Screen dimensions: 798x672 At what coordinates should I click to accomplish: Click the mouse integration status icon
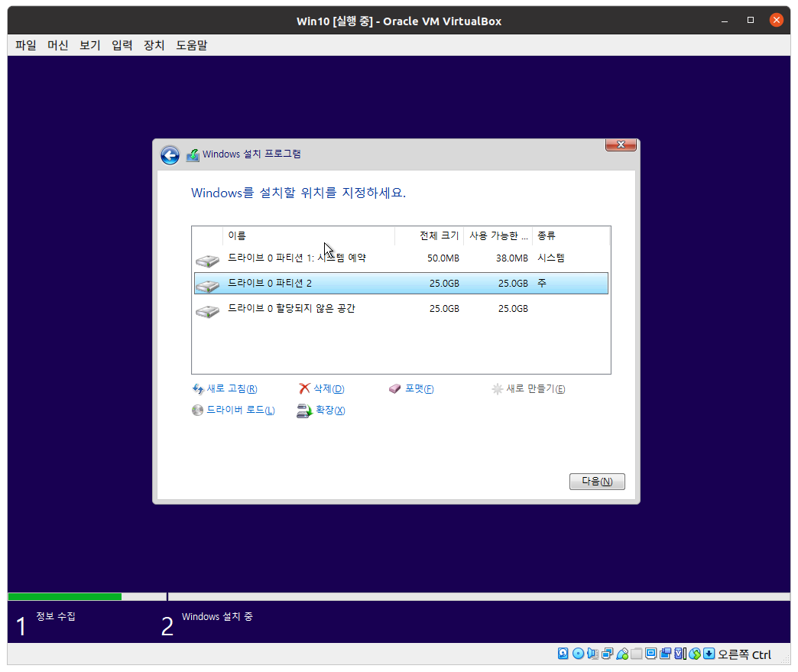tap(695, 654)
